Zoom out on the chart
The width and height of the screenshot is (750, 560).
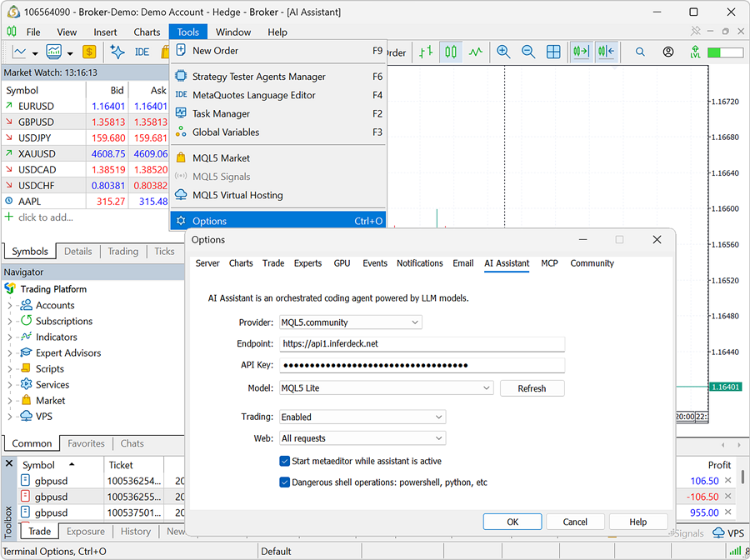[x=528, y=52]
